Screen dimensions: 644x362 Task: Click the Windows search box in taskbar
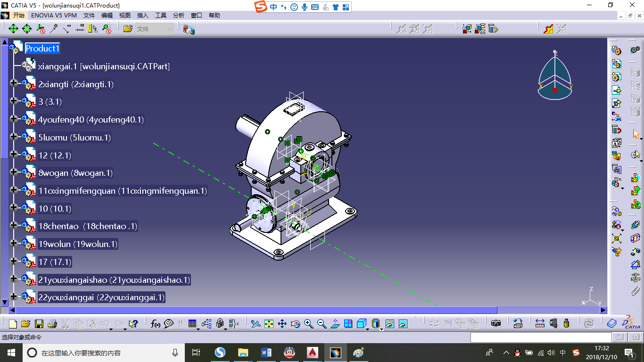(x=104, y=353)
